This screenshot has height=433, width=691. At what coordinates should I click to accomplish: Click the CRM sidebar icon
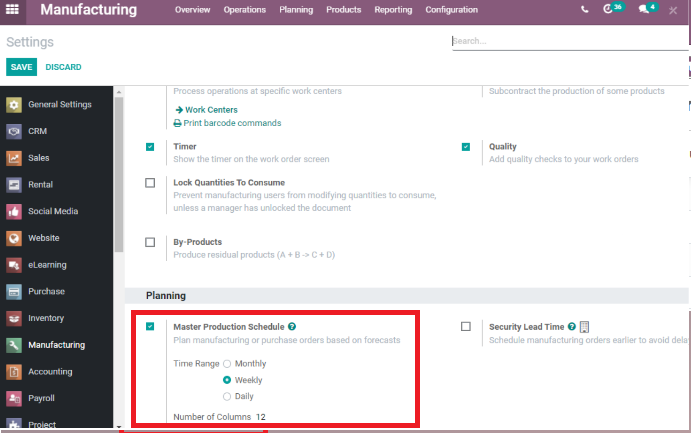click(x=14, y=131)
